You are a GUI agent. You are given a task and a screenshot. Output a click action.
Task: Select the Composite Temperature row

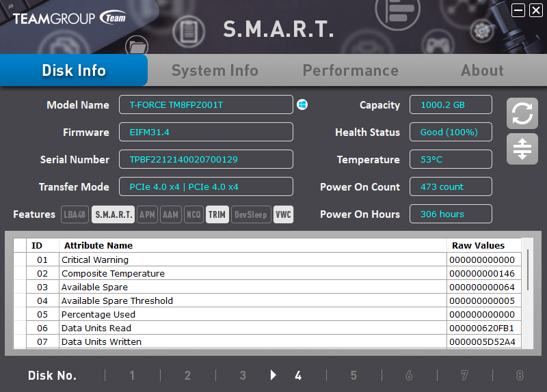coord(253,273)
